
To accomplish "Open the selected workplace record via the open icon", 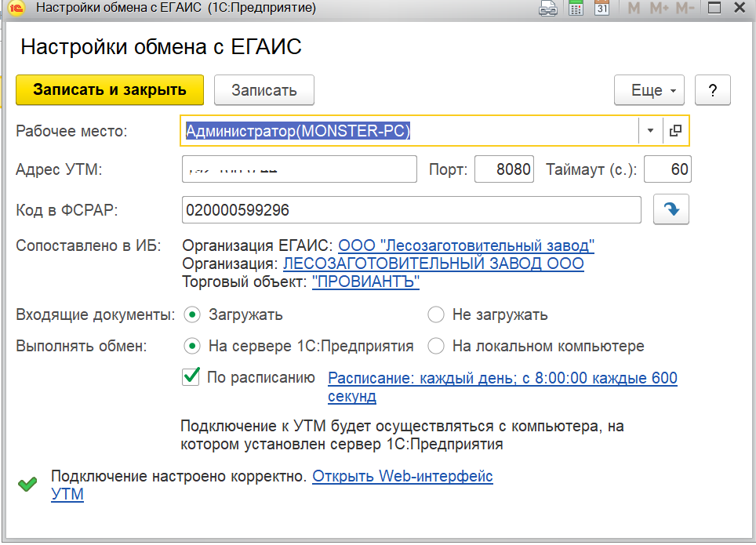I will pos(676,130).
